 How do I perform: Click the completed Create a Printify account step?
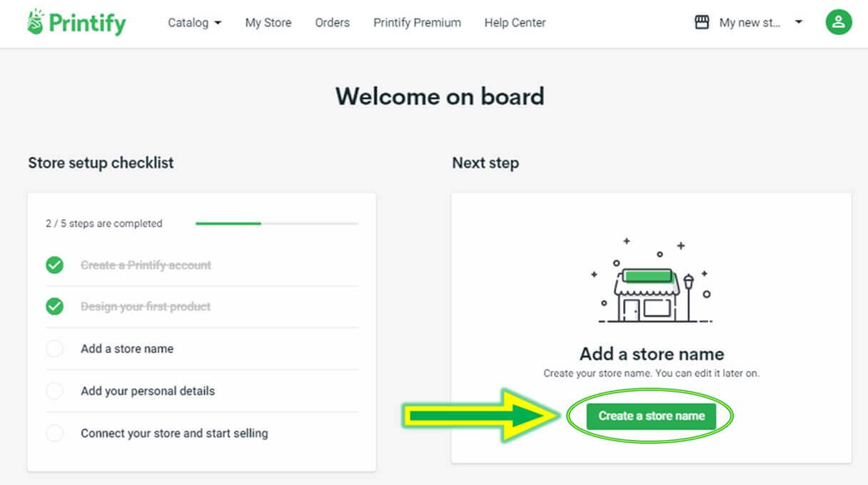pyautogui.click(x=146, y=265)
